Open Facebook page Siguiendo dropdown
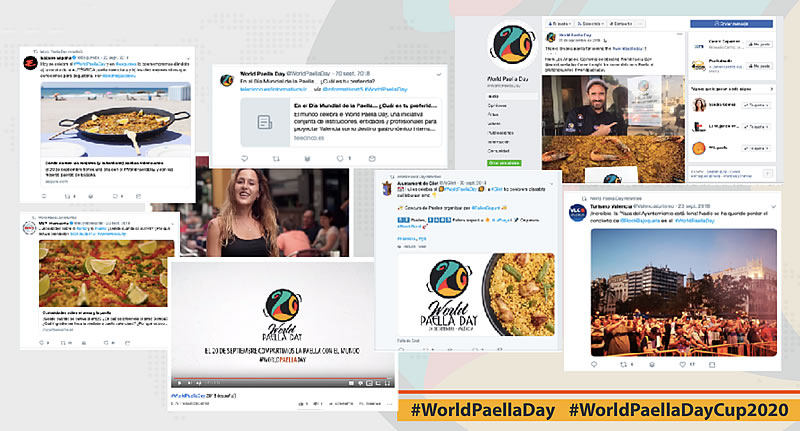The width and height of the screenshot is (800, 431). pyautogui.click(x=590, y=23)
